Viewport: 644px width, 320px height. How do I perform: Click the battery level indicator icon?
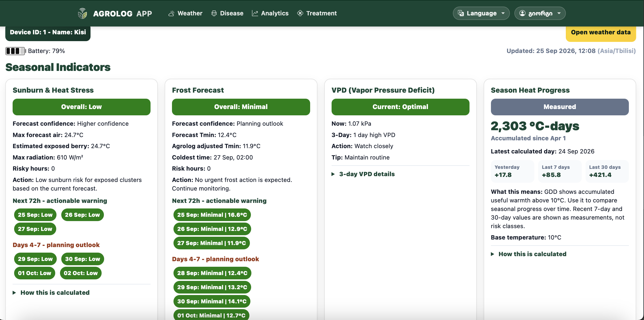click(16, 51)
